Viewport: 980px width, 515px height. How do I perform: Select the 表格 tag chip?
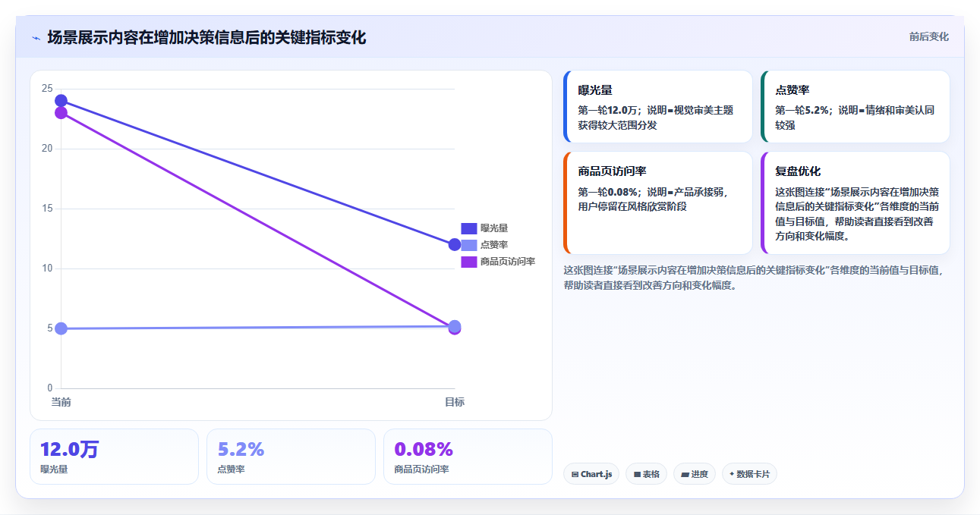pyautogui.click(x=646, y=474)
